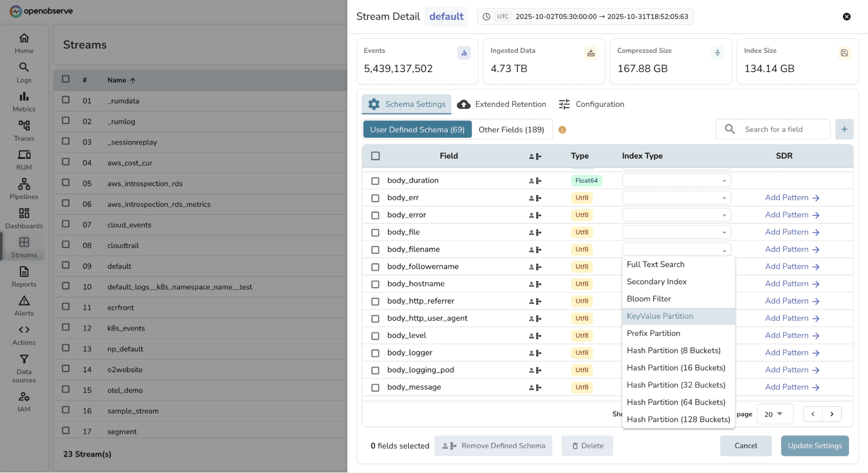Select the Metrics icon in sidebar
Screen dimensions: 868x473
tap(24, 101)
